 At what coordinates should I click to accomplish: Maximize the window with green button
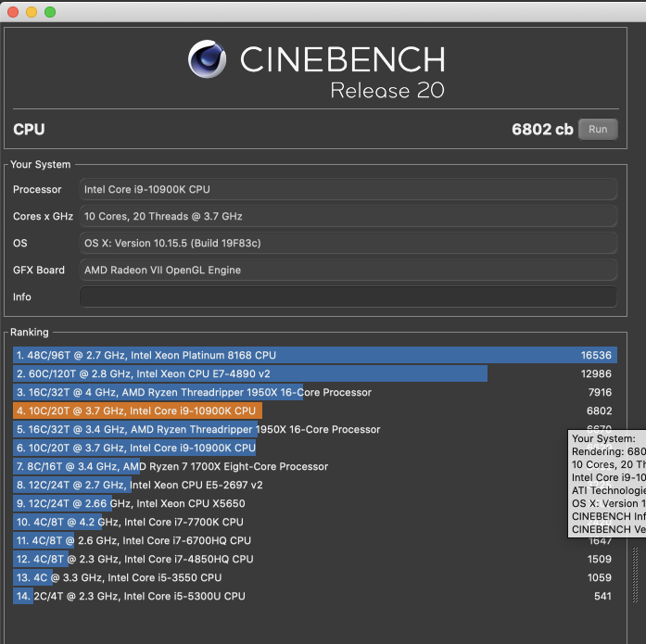[50, 12]
